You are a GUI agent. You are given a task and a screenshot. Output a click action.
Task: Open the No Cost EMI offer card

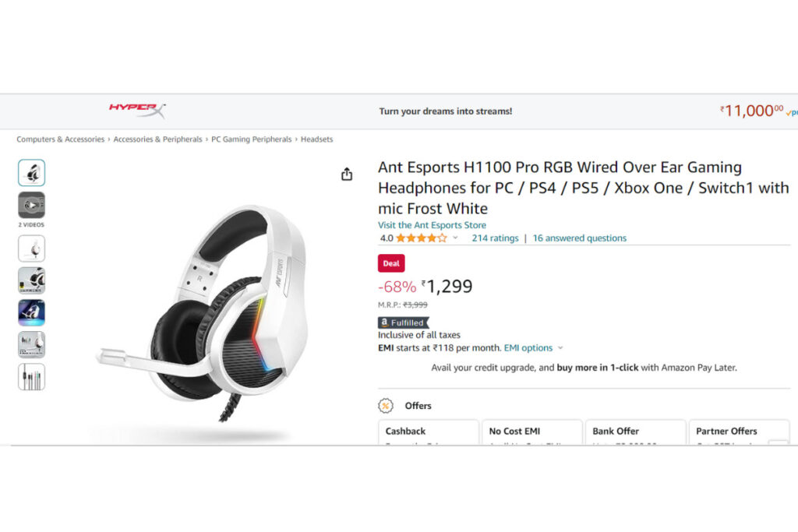(531, 432)
